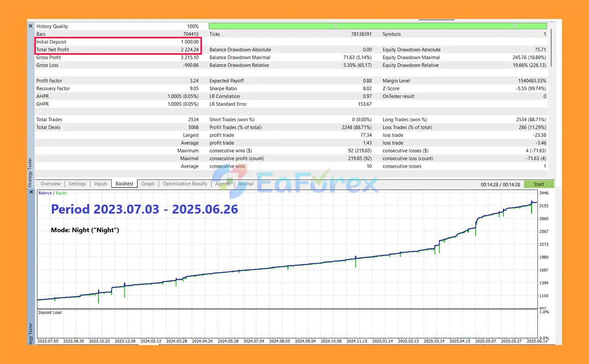Click the Total Deals value 5068
589x364 pixels.
pos(193,127)
